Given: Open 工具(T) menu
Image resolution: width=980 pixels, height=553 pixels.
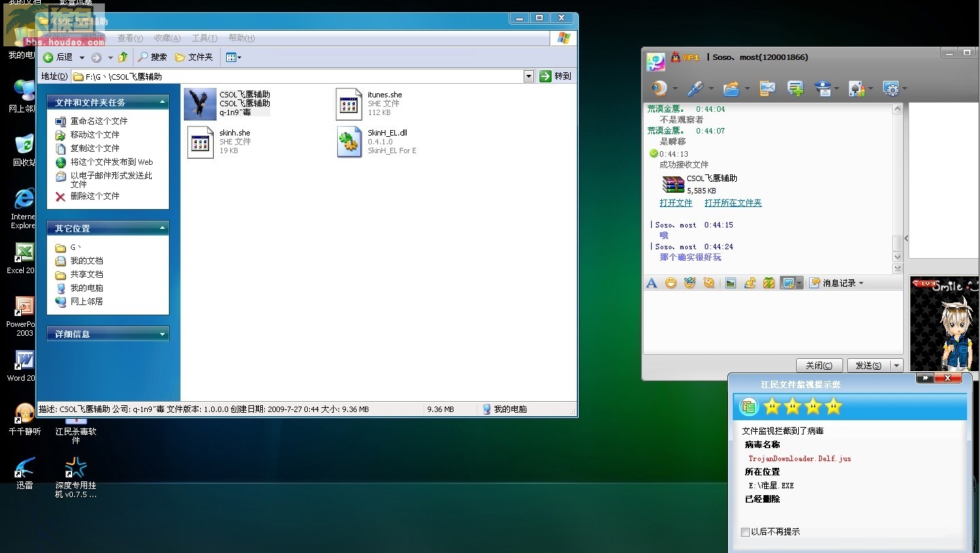Looking at the screenshot, I should (x=204, y=38).
